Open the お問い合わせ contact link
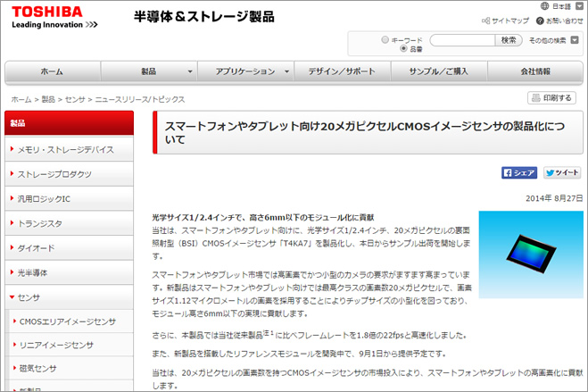 [565, 21]
